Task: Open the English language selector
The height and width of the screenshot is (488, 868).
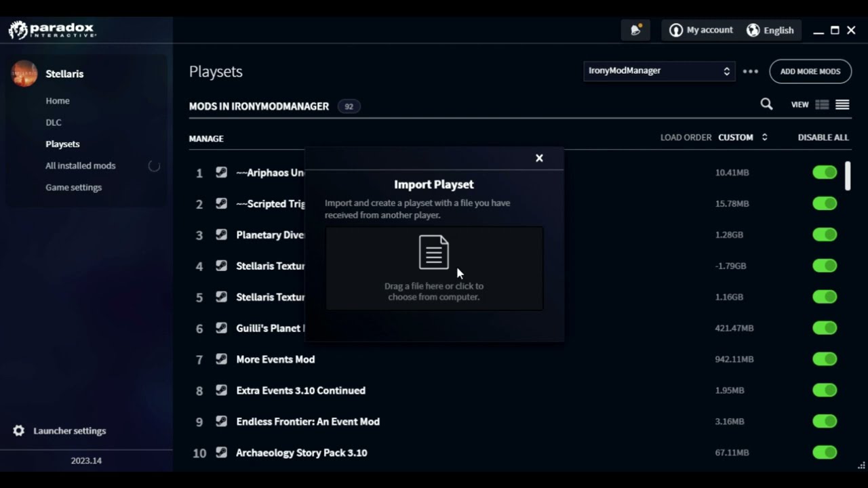Action: pyautogui.click(x=770, y=30)
